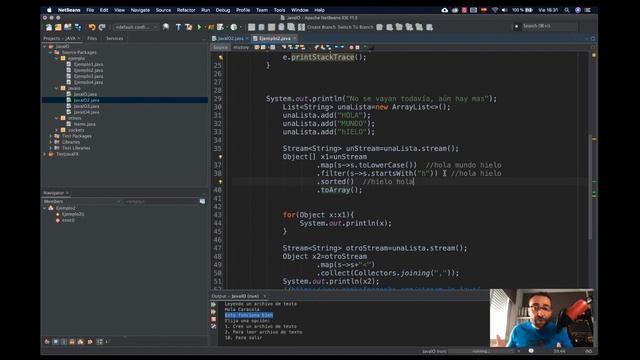This screenshot has width=640, height=360.
Task: Close the Ejemplo2.java editor tab
Action: 294,38
